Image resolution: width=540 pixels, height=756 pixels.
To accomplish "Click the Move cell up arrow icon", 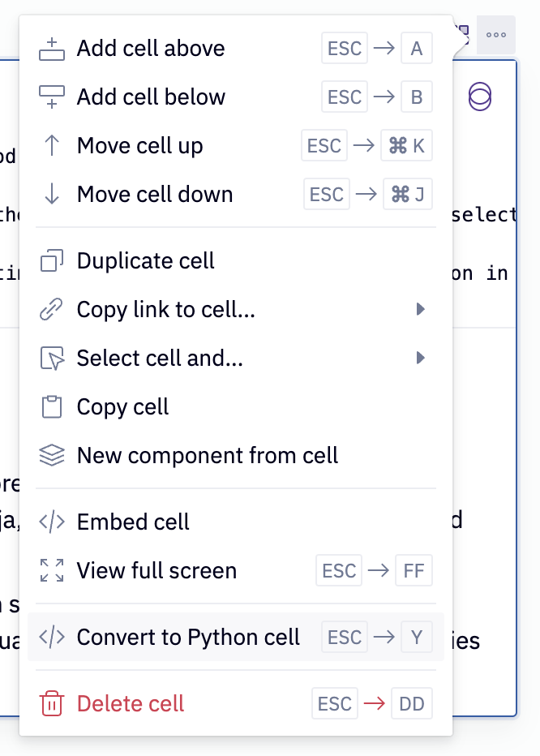I will (50, 145).
